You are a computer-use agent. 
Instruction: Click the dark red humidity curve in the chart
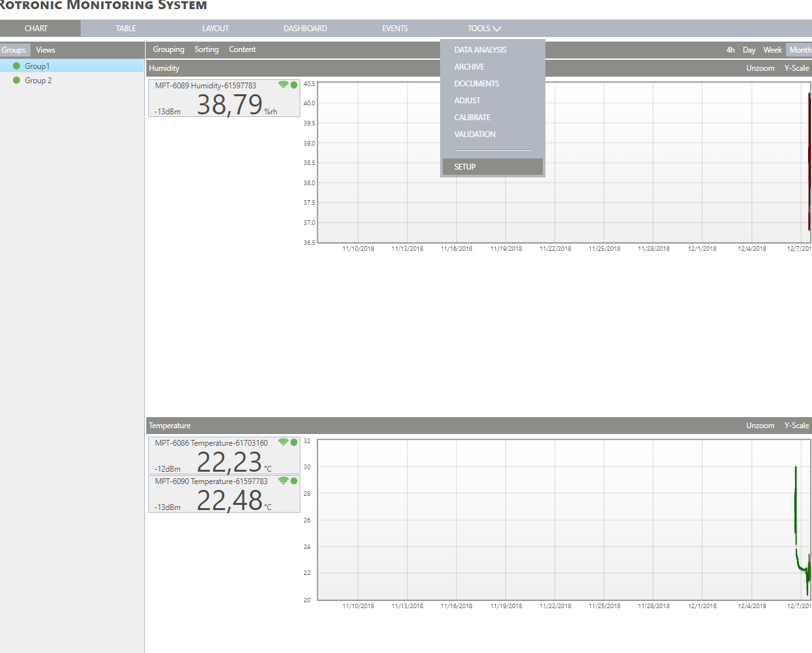809,162
